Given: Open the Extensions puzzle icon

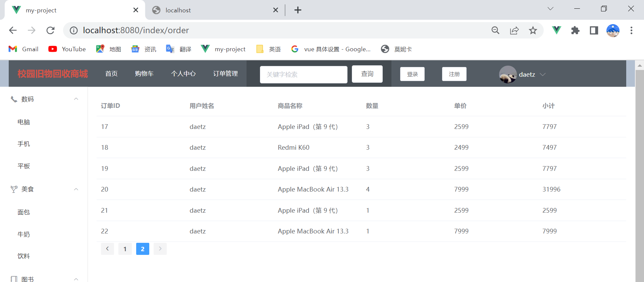Looking at the screenshot, I should point(575,30).
